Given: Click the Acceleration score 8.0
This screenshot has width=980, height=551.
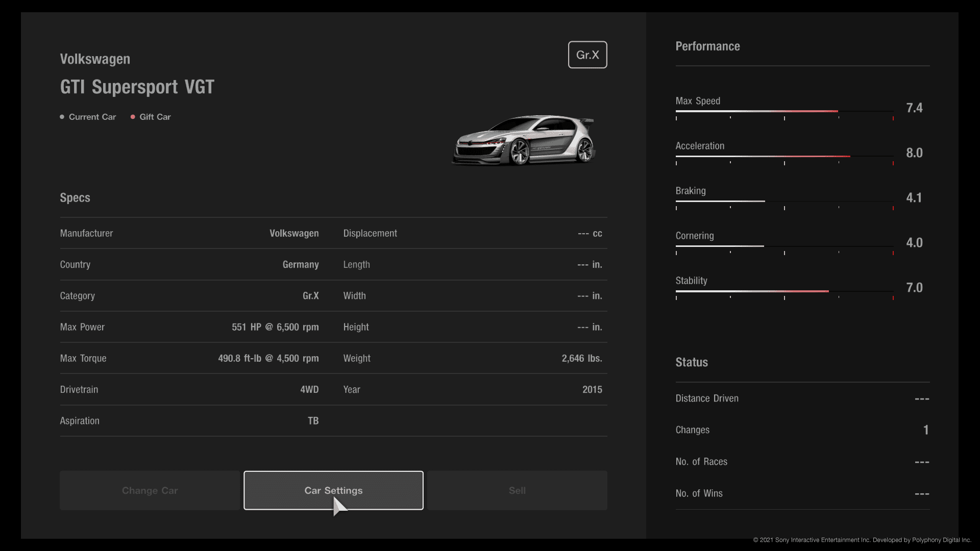Looking at the screenshot, I should (914, 153).
